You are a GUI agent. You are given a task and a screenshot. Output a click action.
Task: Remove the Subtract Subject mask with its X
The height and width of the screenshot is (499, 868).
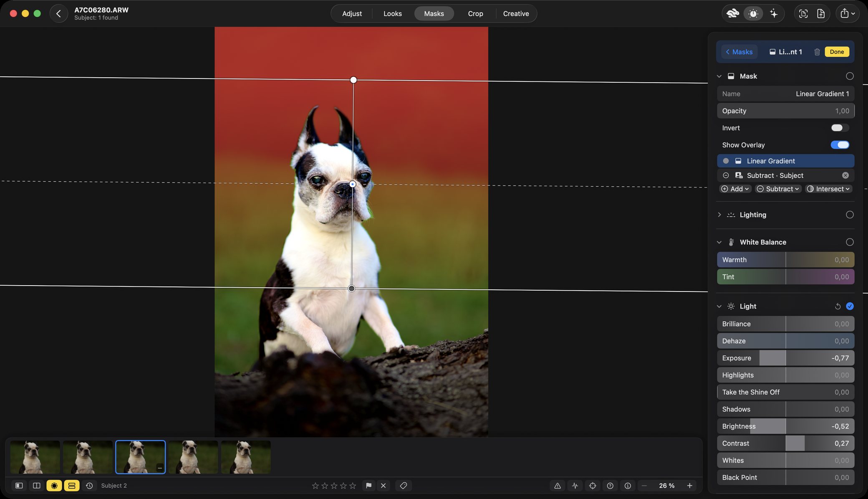(x=845, y=175)
